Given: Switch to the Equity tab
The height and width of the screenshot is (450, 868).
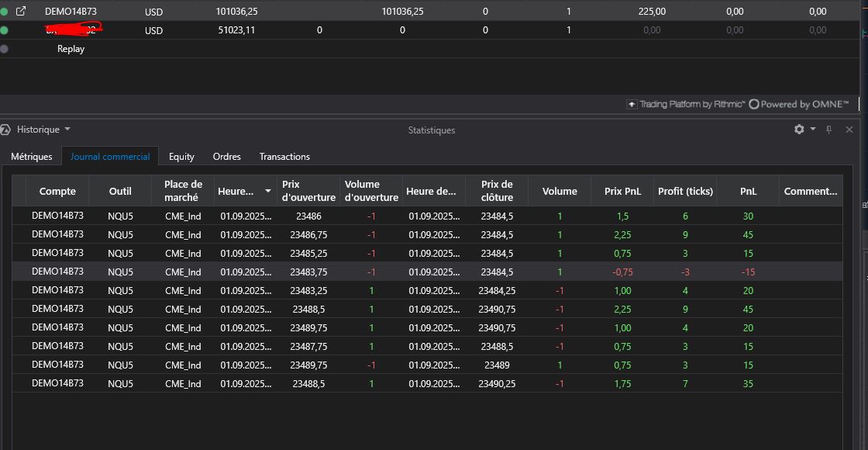Looking at the screenshot, I should click(181, 157).
